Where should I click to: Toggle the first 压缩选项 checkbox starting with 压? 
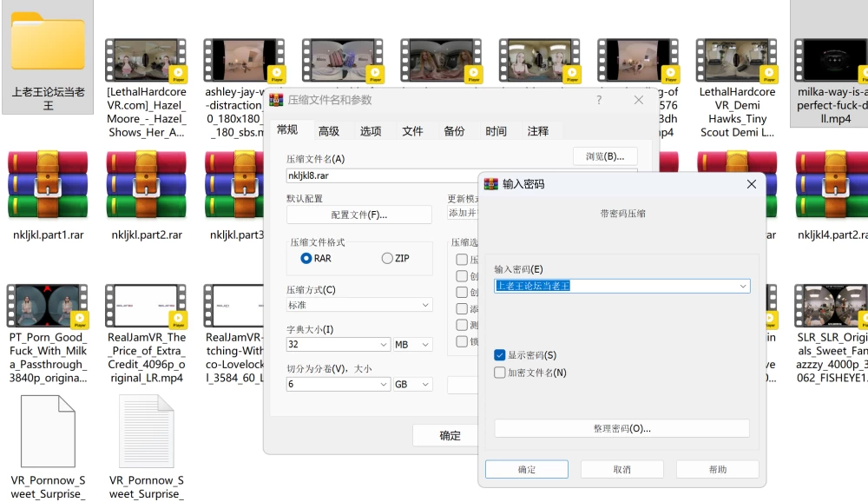point(462,260)
